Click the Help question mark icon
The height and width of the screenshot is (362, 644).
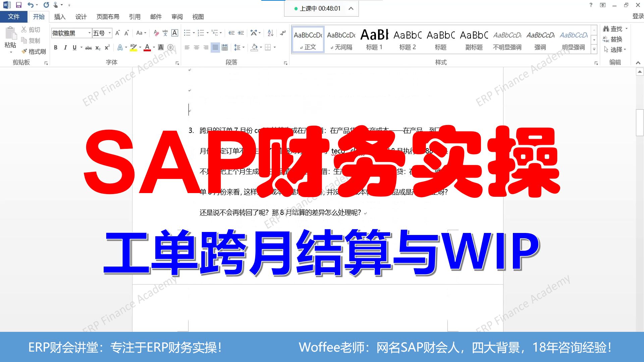[591, 5]
